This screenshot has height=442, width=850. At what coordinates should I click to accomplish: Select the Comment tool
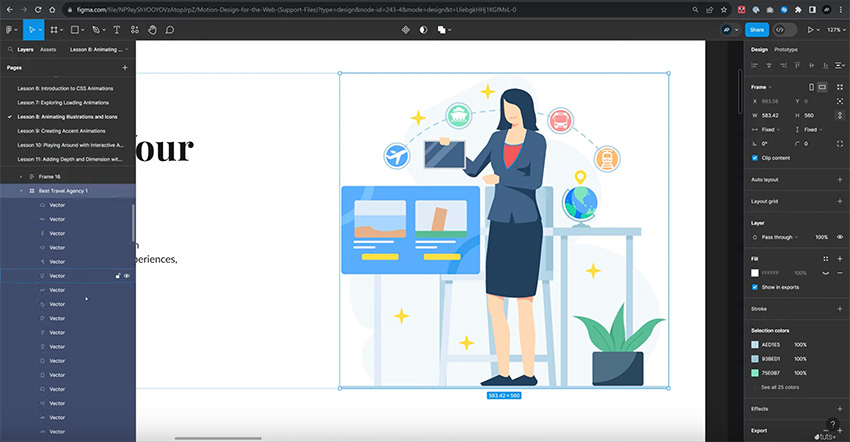pyautogui.click(x=170, y=30)
